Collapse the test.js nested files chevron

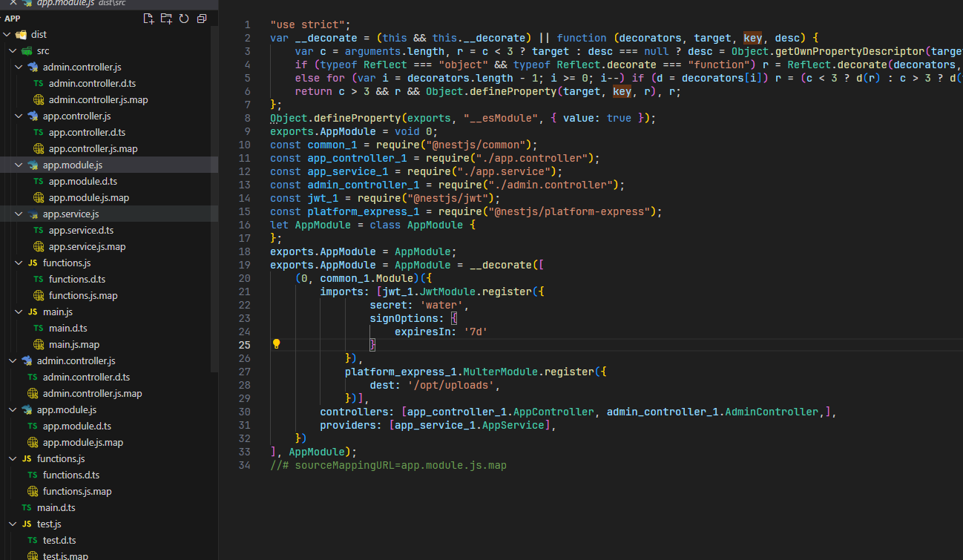coord(13,524)
